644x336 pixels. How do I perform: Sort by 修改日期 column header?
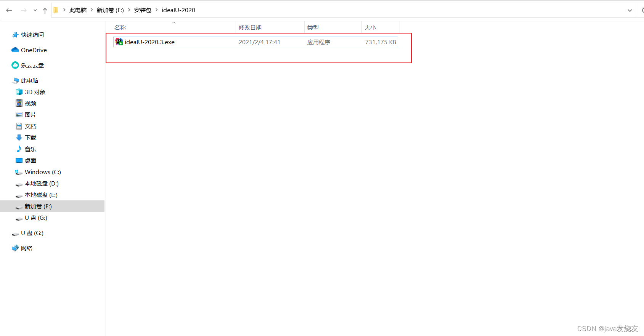coord(250,27)
